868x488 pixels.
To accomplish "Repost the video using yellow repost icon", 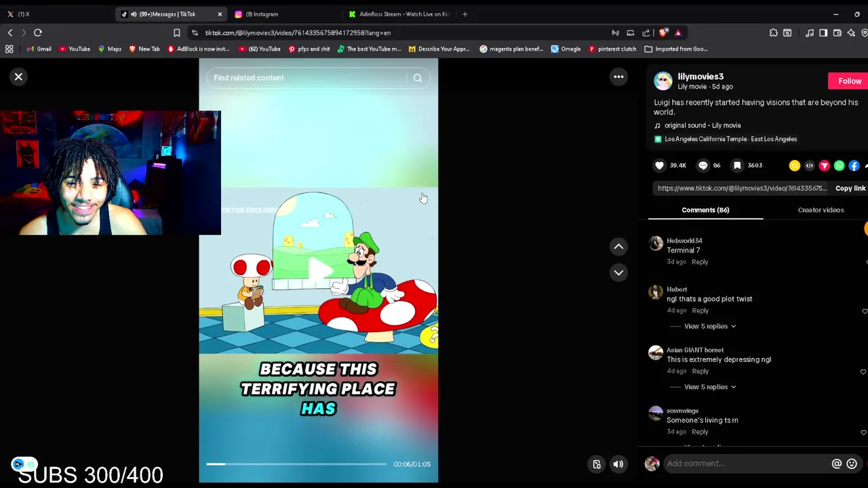I will [x=795, y=165].
